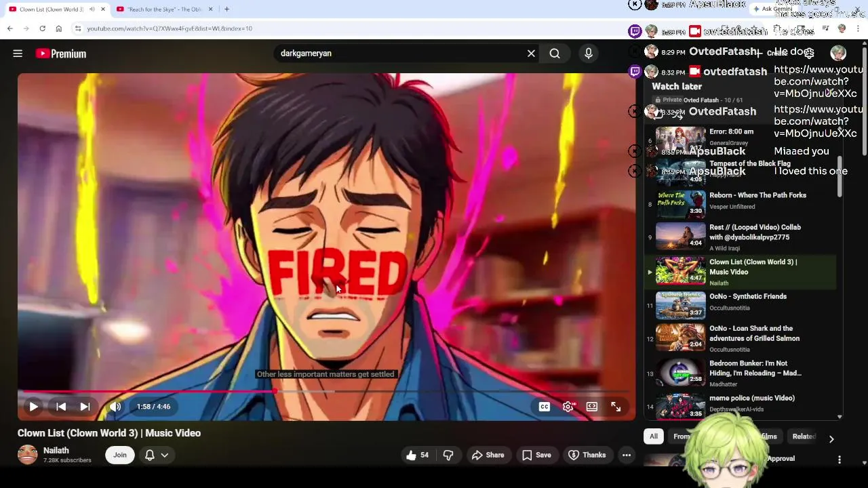Send a Thanks to the creator
Image resolution: width=868 pixels, height=488 pixels.
587,455
